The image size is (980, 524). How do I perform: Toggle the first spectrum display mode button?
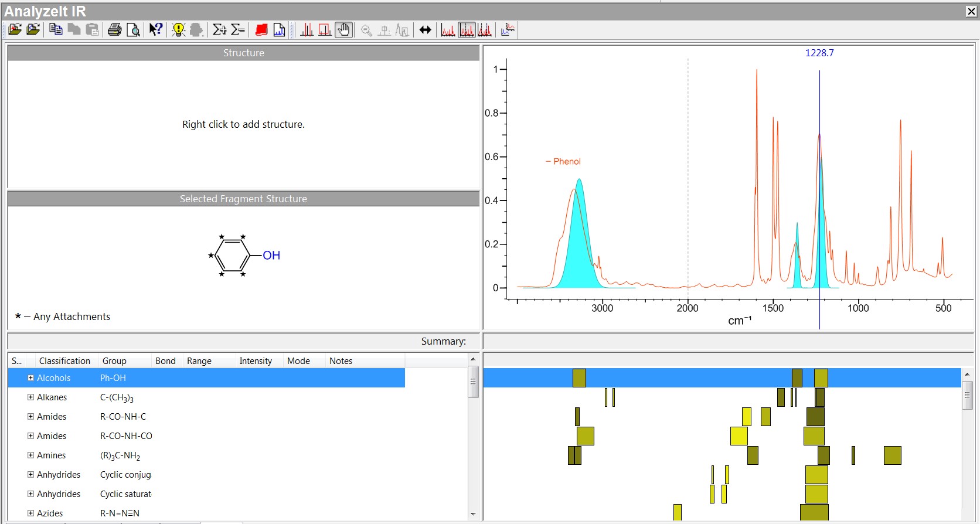tap(448, 30)
